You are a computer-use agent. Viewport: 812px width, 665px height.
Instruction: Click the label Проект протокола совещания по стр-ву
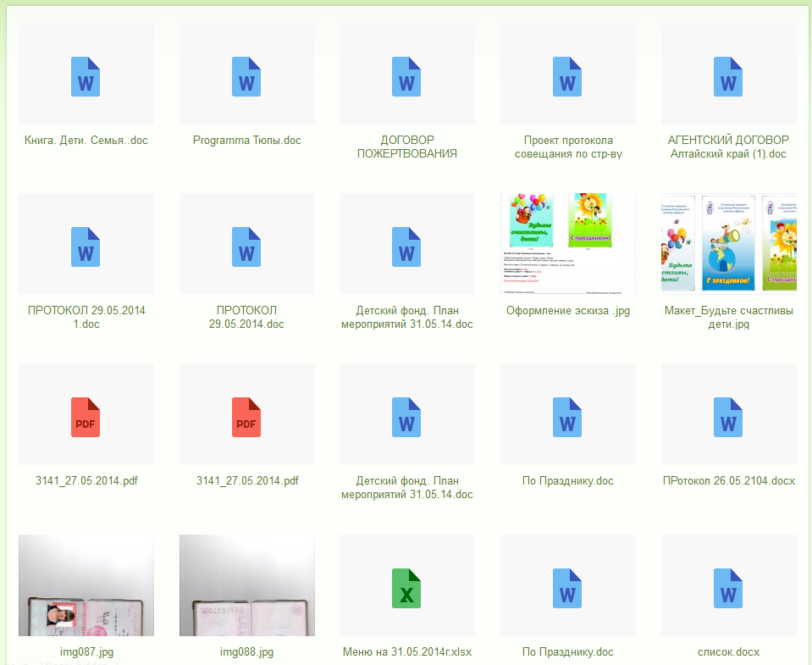[x=568, y=147]
